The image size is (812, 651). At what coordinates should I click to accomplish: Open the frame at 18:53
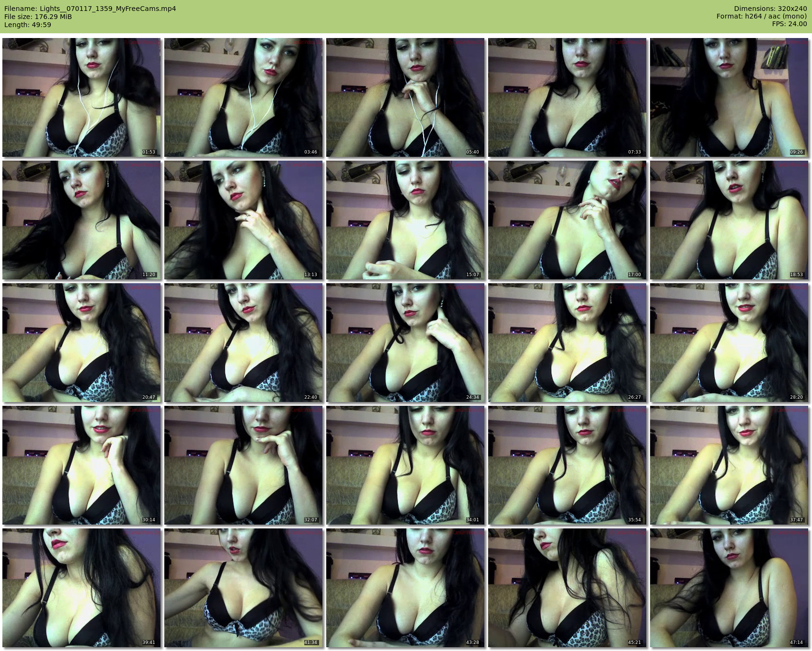coord(729,220)
